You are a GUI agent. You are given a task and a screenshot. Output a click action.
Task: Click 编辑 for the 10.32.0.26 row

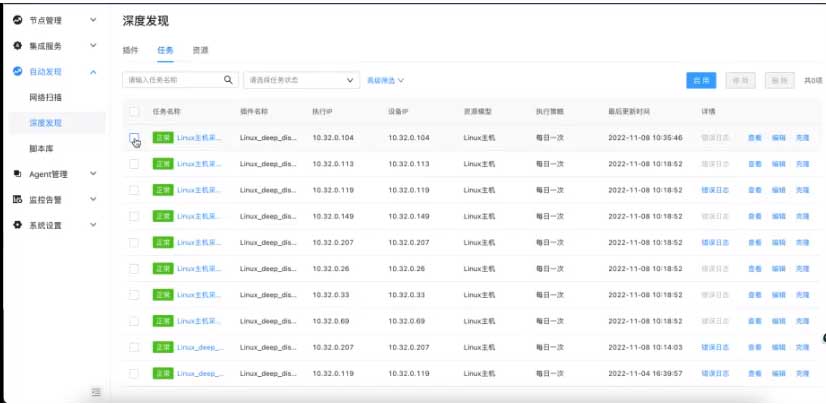point(779,269)
